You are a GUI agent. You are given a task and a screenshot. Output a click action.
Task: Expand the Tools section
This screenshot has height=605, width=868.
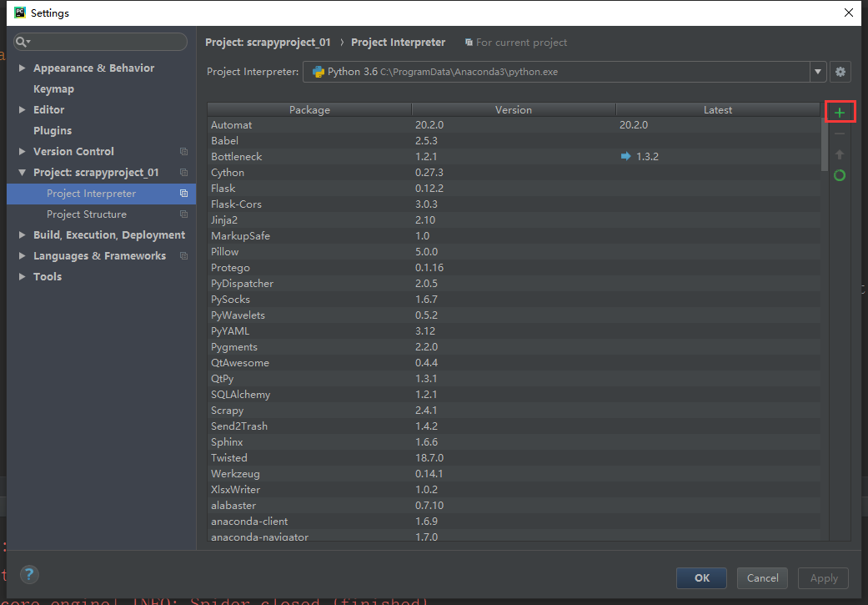pos(23,276)
